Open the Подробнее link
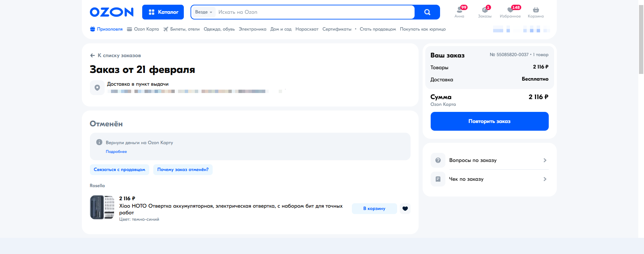 point(116,152)
